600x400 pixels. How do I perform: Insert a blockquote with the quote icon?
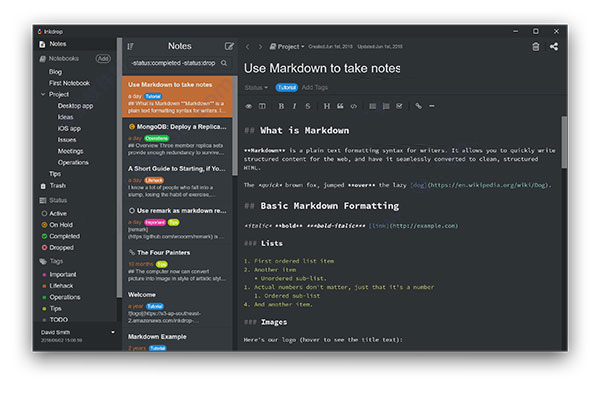pyautogui.click(x=340, y=106)
